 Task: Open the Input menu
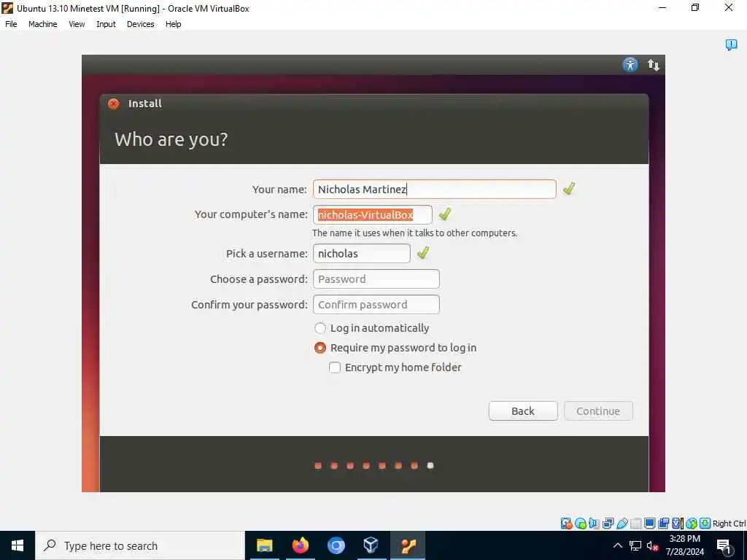click(106, 24)
